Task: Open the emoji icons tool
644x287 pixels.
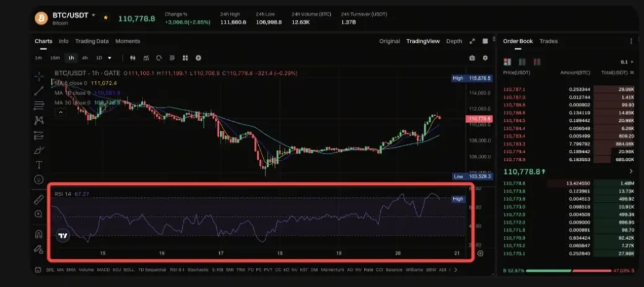Action: click(x=39, y=179)
